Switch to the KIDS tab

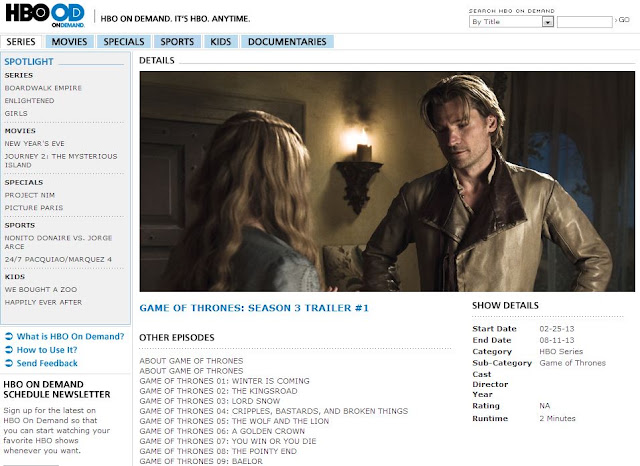coord(221,42)
